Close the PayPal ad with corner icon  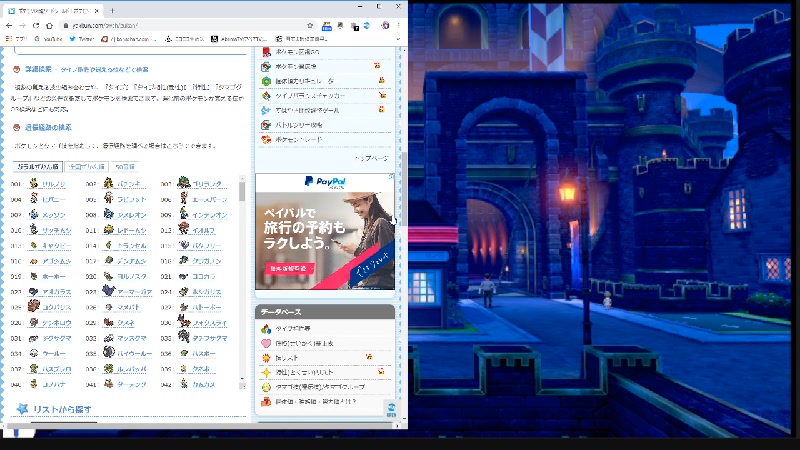[x=391, y=177]
